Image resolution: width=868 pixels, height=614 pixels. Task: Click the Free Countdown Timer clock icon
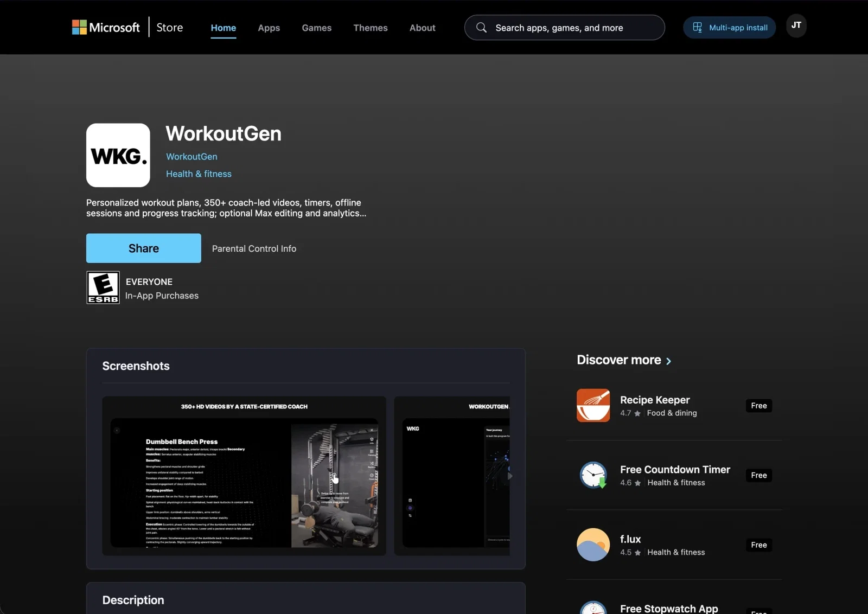(x=593, y=475)
